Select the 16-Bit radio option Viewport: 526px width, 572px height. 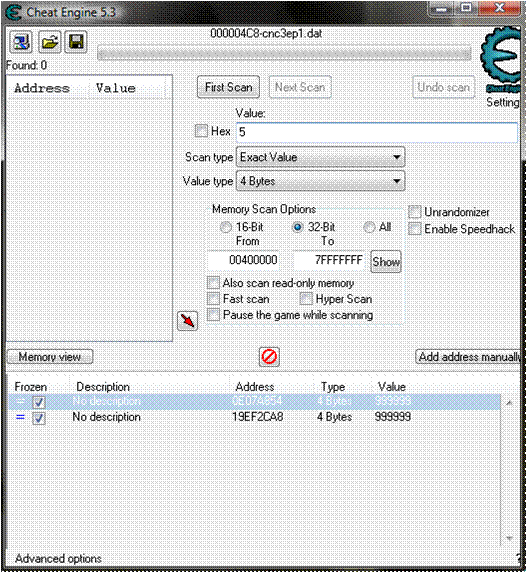click(x=225, y=227)
